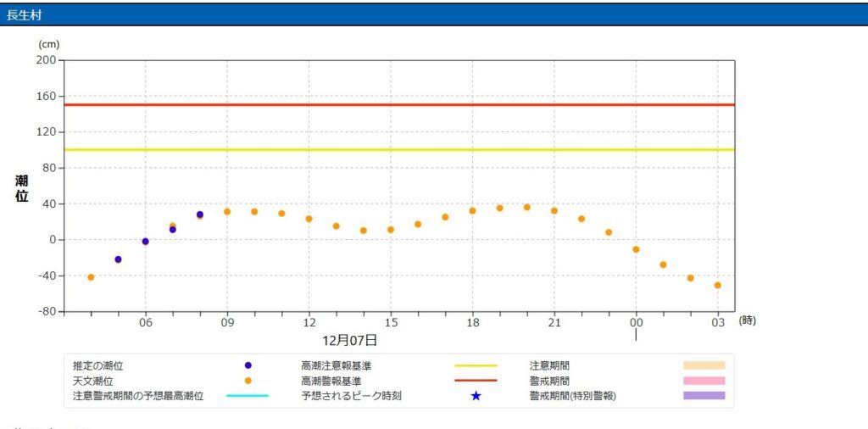This screenshot has width=868, height=429.
Task: Select the orange dot at 15 hours
Action: 391,229
